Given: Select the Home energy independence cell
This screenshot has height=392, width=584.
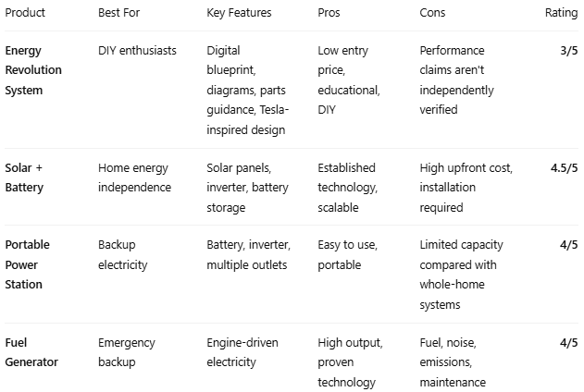Looking at the screenshot, I should pyautogui.click(x=134, y=178).
